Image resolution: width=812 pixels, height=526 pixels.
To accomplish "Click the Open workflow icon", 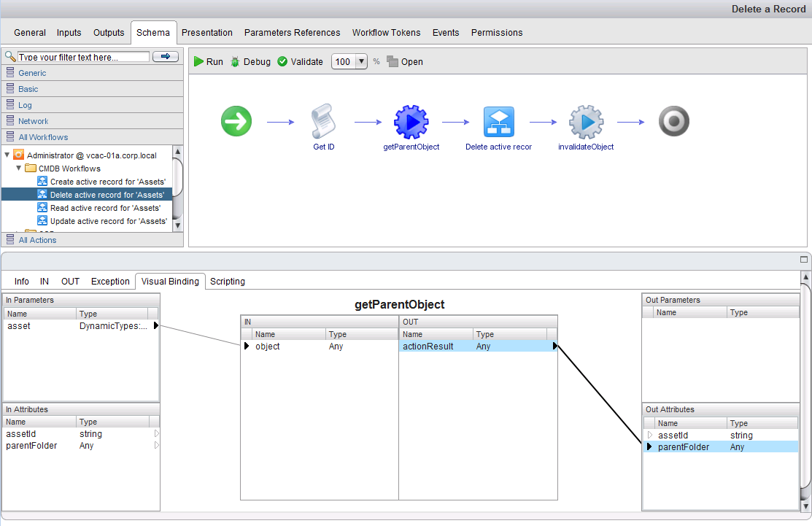I will pyautogui.click(x=393, y=61).
